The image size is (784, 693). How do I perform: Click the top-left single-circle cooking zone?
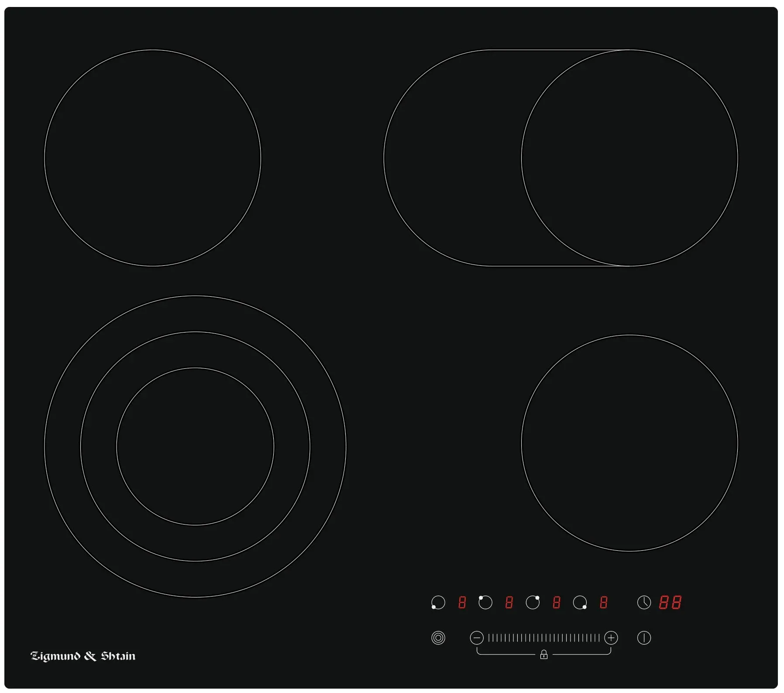tap(153, 158)
